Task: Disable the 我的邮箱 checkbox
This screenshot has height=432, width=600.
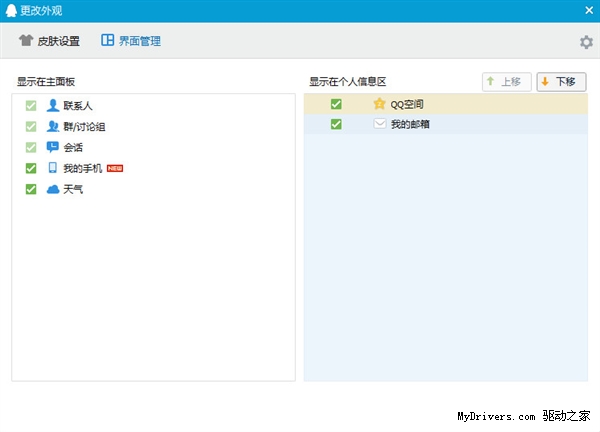Action: tap(336, 124)
